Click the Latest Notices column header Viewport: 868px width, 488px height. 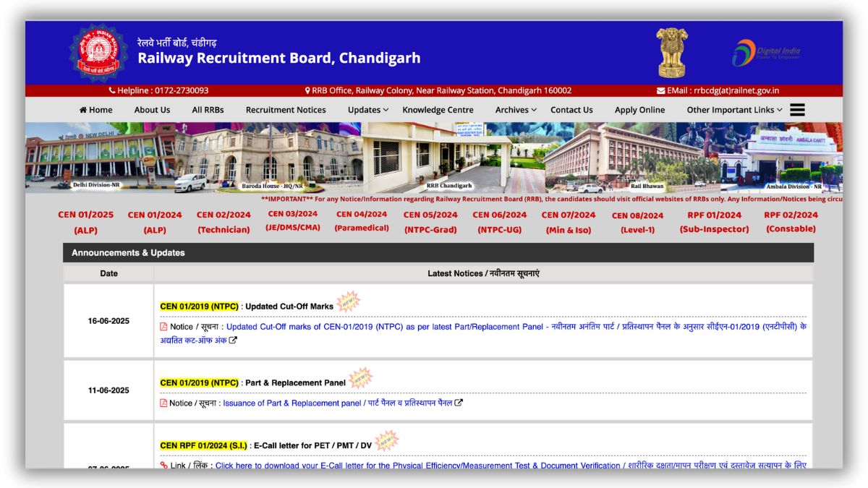[x=483, y=273]
